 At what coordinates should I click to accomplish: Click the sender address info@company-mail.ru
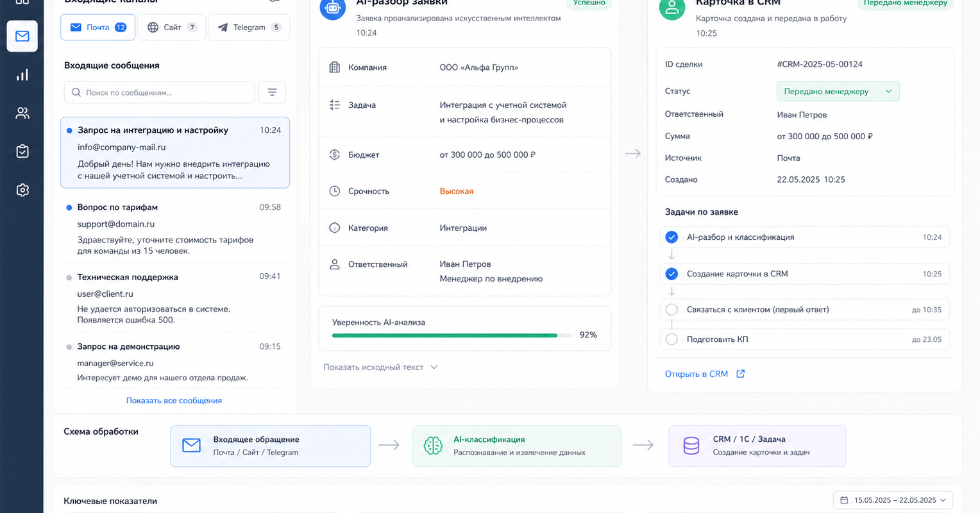coord(122,147)
